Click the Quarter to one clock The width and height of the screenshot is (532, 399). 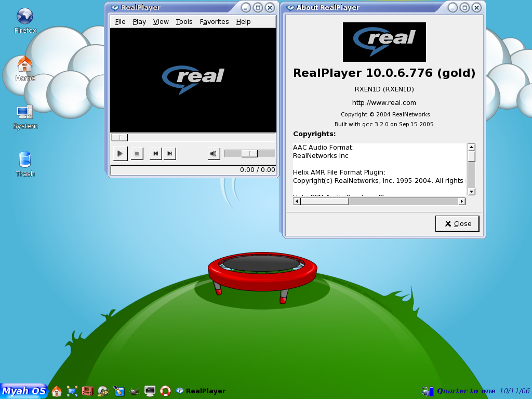[x=466, y=391]
